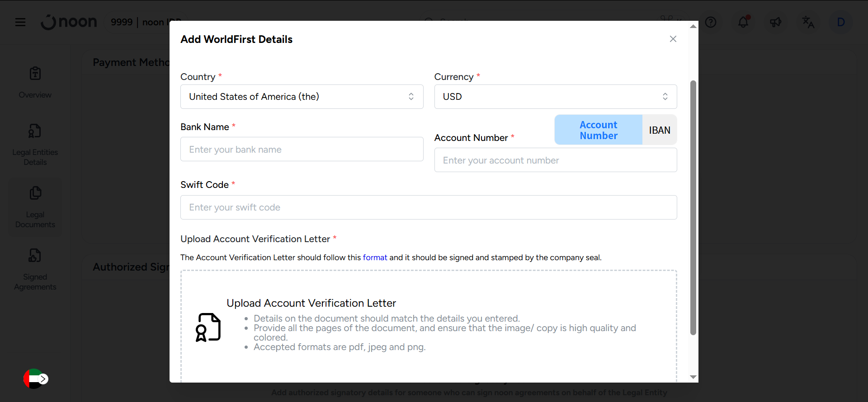
Task: Click the Bank Name input field
Action: (302, 150)
